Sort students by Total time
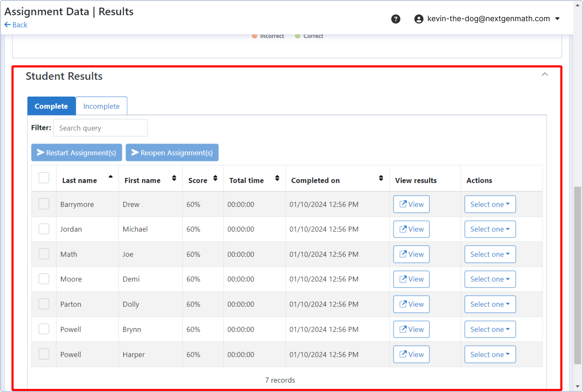This screenshot has width=583, height=392. 277,178
